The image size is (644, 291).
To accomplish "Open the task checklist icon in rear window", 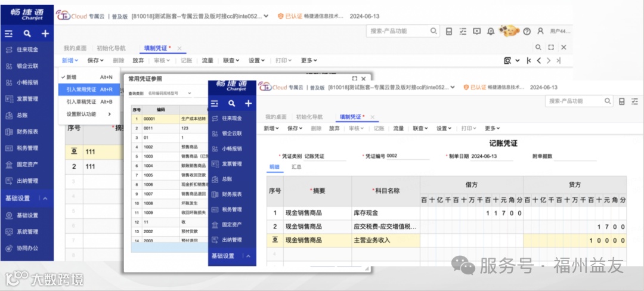I will [x=463, y=31].
